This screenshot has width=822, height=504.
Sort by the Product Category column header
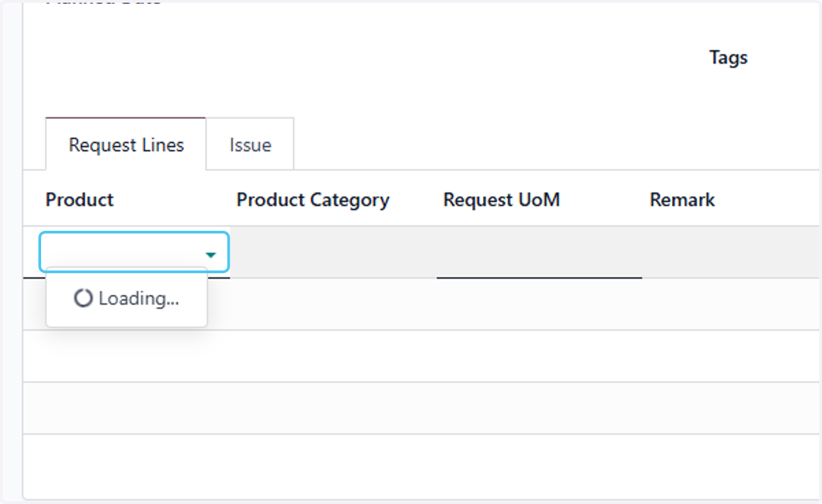pos(313,200)
